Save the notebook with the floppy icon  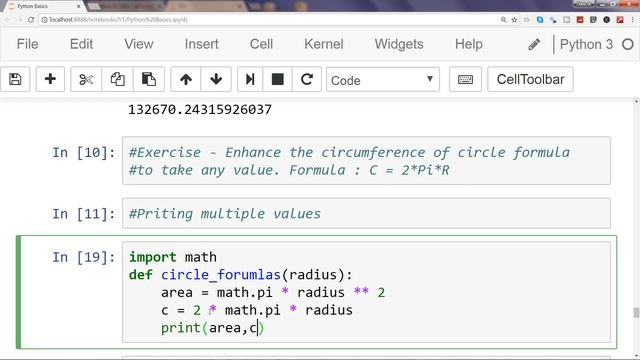pyautogui.click(x=15, y=79)
